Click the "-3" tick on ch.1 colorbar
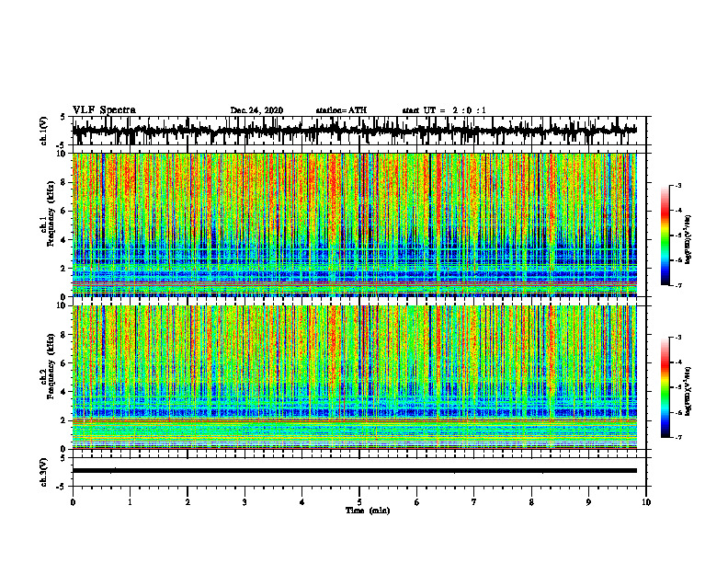The width and height of the screenshot is (728, 563). [x=677, y=185]
